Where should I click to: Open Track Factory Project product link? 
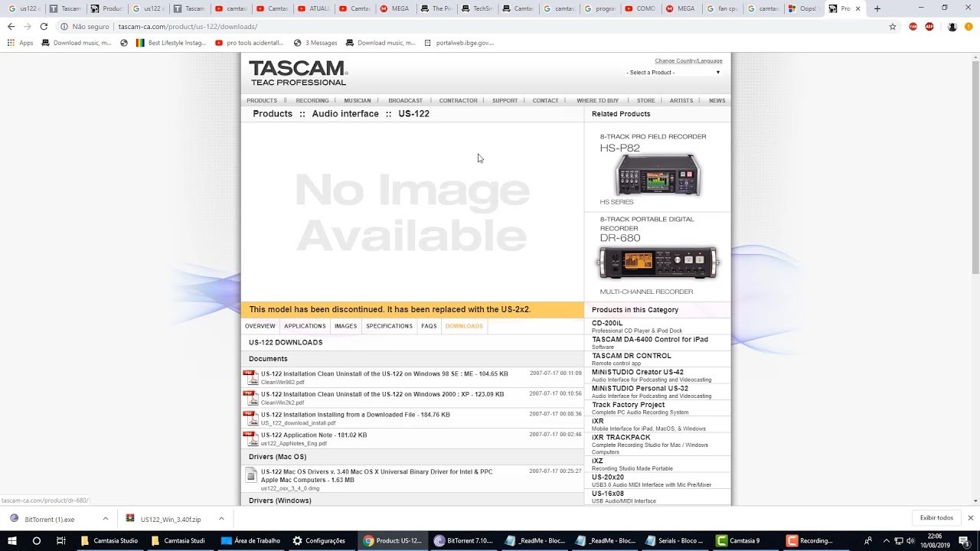628,405
